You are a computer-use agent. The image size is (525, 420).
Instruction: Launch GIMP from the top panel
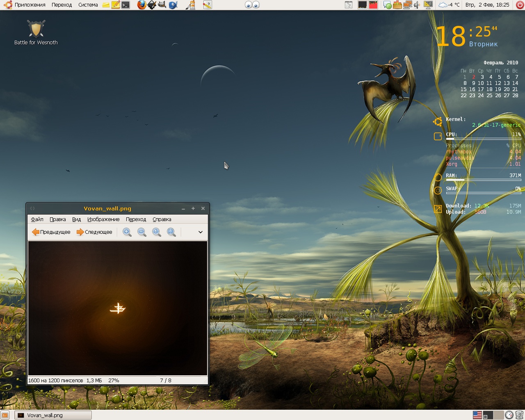point(162,5)
